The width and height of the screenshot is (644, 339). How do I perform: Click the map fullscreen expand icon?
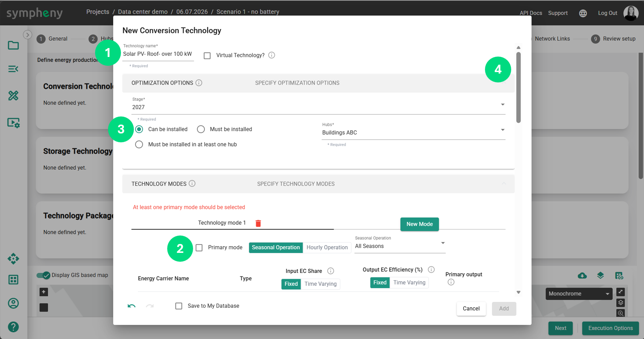(621, 292)
